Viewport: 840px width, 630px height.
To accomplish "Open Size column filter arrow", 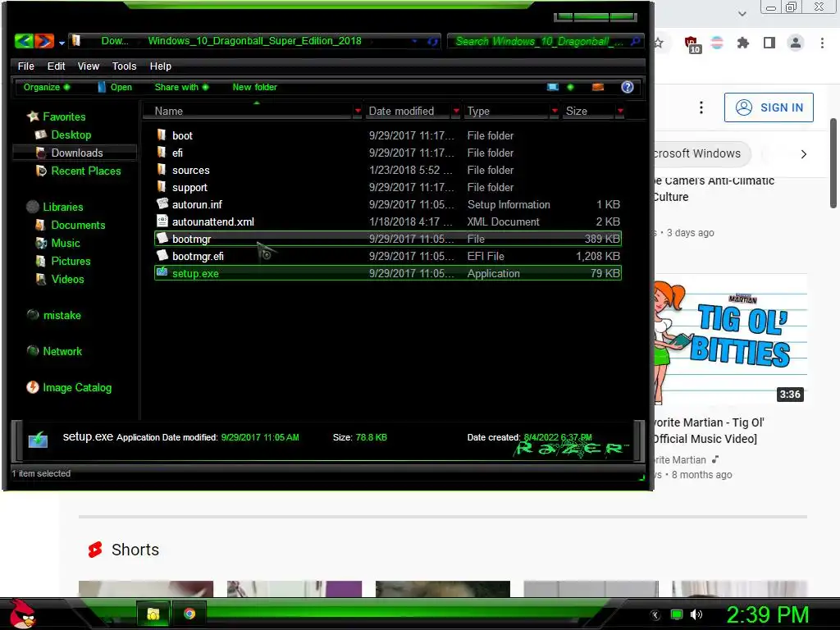I will tap(620, 111).
